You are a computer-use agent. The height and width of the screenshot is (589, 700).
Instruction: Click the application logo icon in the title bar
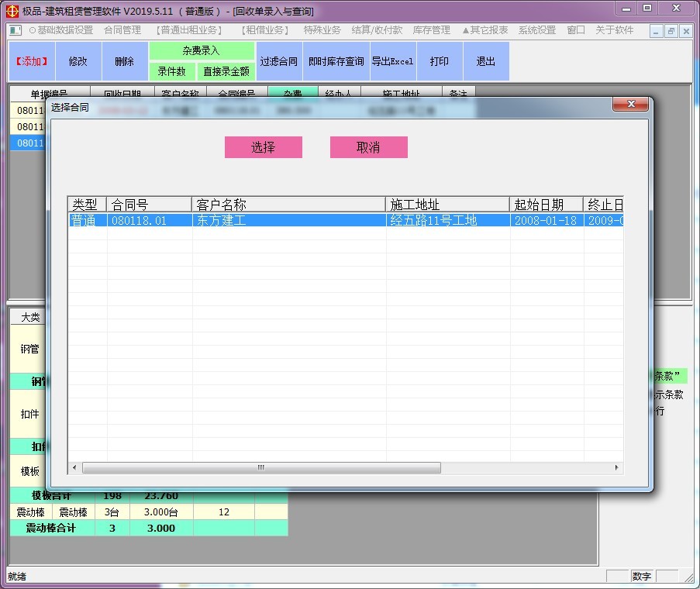[10, 10]
